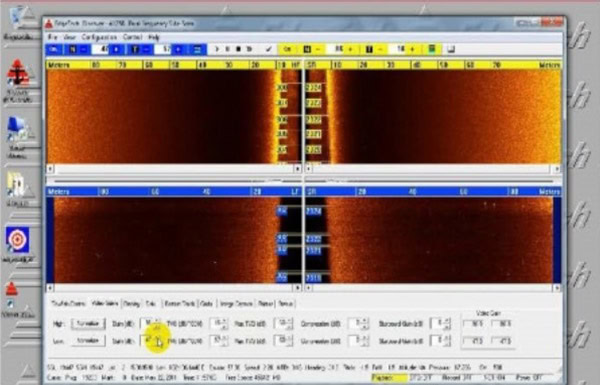Click first value field in blue toolbar

(101, 49)
